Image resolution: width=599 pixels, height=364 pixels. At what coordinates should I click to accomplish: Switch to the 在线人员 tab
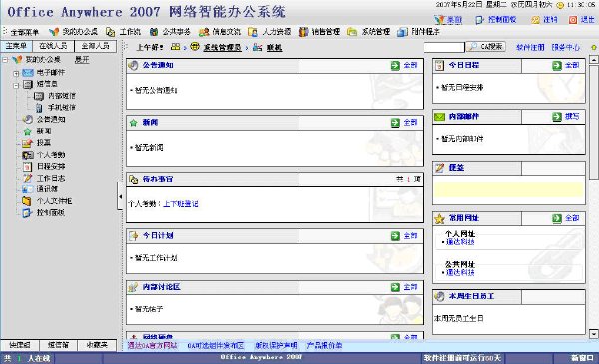pyautogui.click(x=54, y=46)
